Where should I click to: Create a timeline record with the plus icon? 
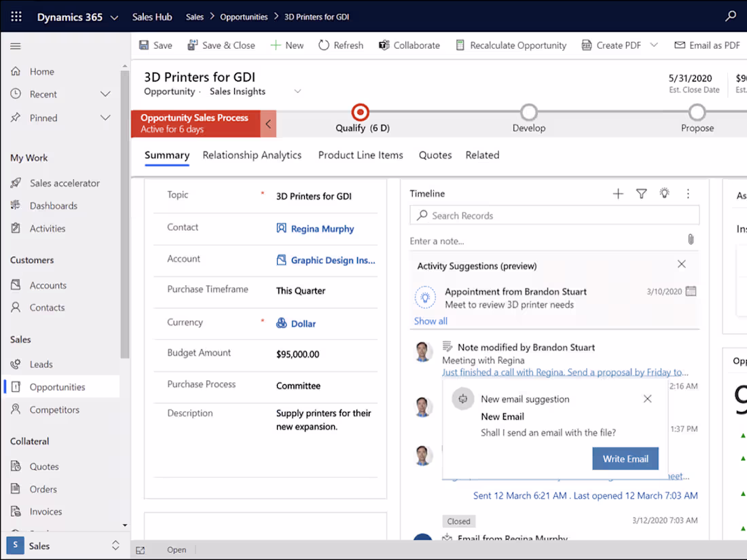coord(618,193)
